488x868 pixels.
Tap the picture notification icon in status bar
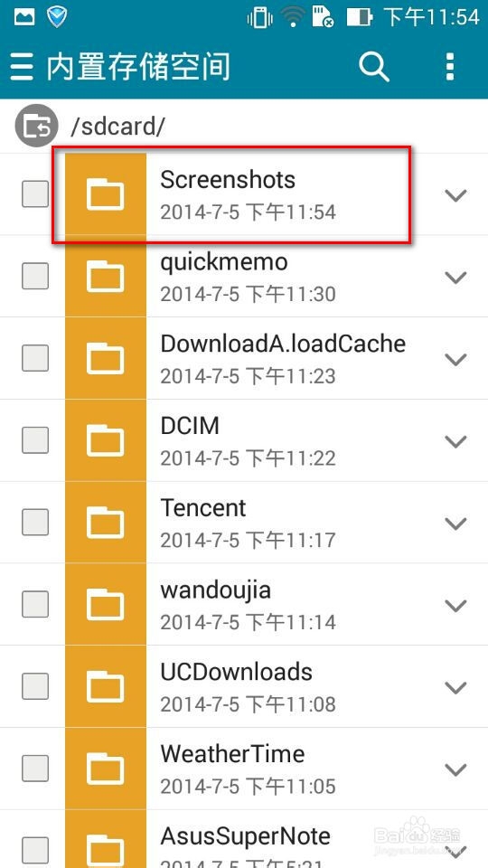[x=24, y=18]
